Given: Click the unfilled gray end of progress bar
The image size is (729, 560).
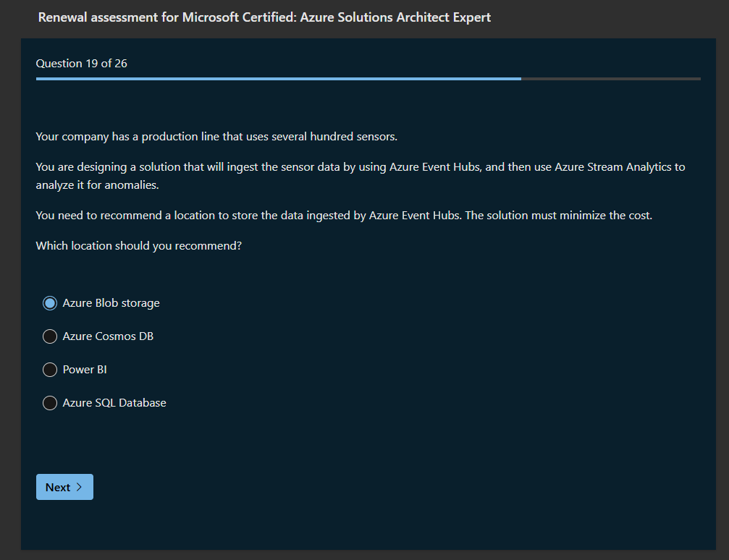Looking at the screenshot, I should click(x=610, y=78).
